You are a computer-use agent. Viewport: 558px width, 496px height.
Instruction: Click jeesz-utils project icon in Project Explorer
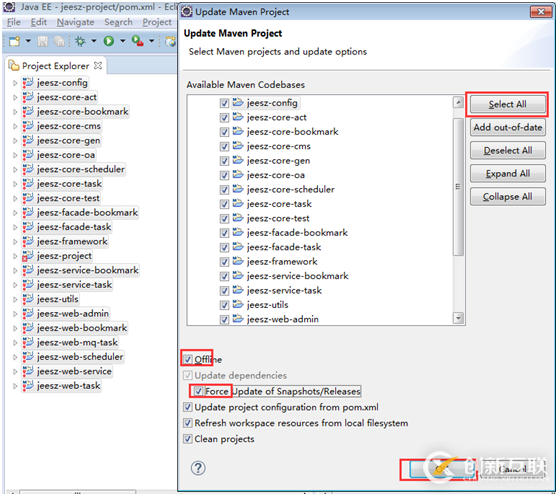point(28,299)
